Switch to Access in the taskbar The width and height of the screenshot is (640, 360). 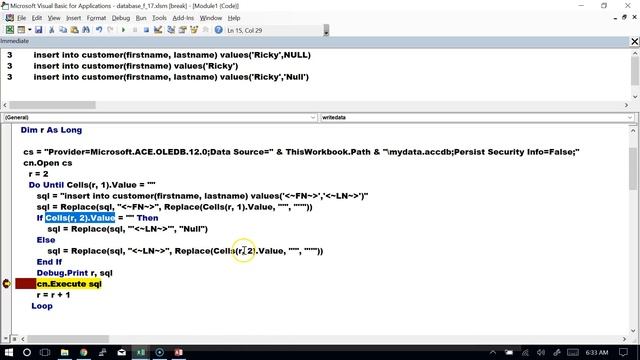point(179,352)
